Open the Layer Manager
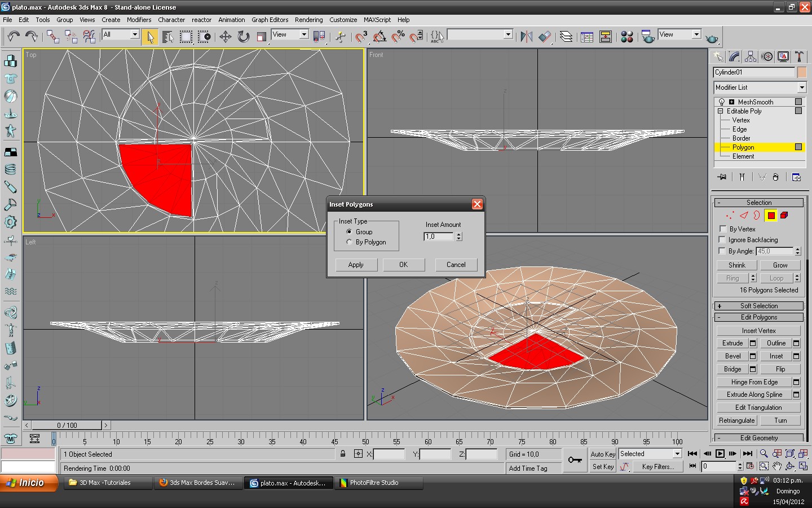This screenshot has height=508, width=812. click(566, 37)
